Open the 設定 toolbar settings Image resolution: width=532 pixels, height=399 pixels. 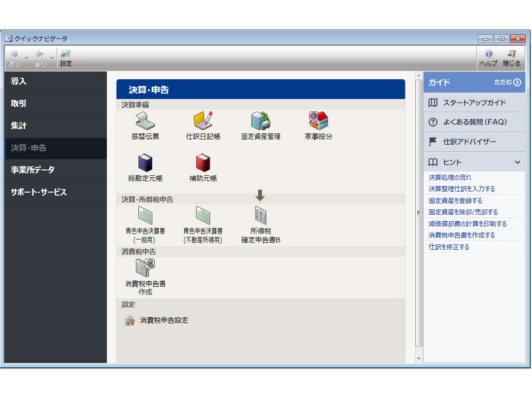pyautogui.click(x=66, y=58)
